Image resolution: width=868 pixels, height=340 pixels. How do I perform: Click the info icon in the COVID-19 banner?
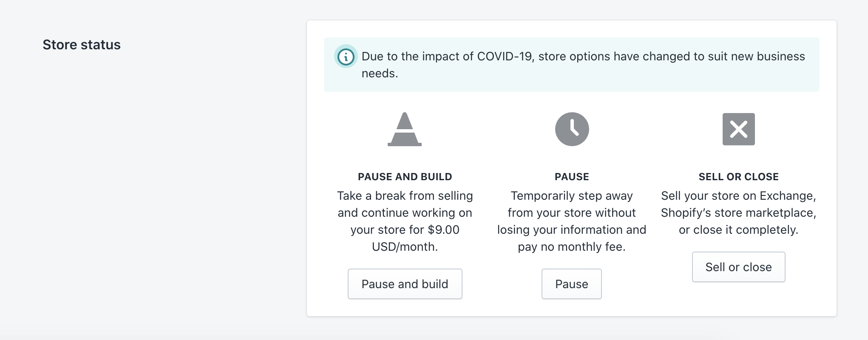click(x=346, y=57)
